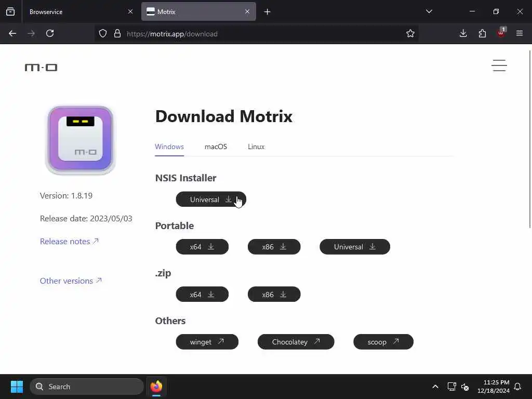
Task: Click the Portable section heading
Action: [175, 225]
